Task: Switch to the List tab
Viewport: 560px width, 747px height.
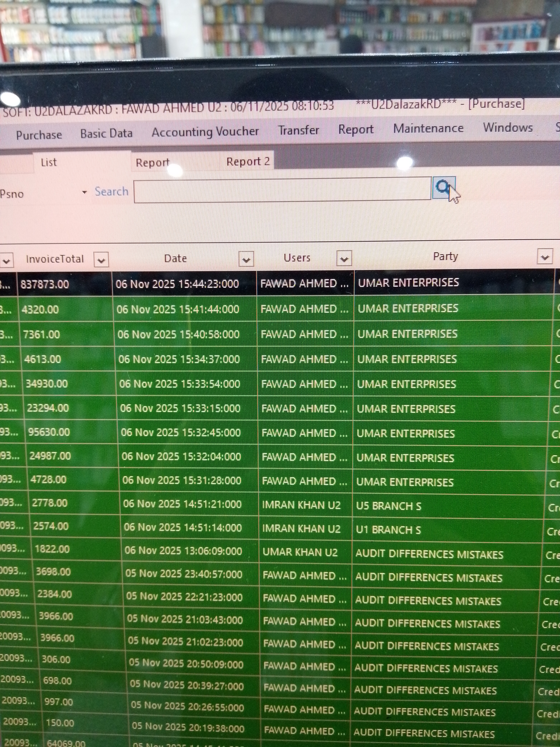Action: click(49, 163)
